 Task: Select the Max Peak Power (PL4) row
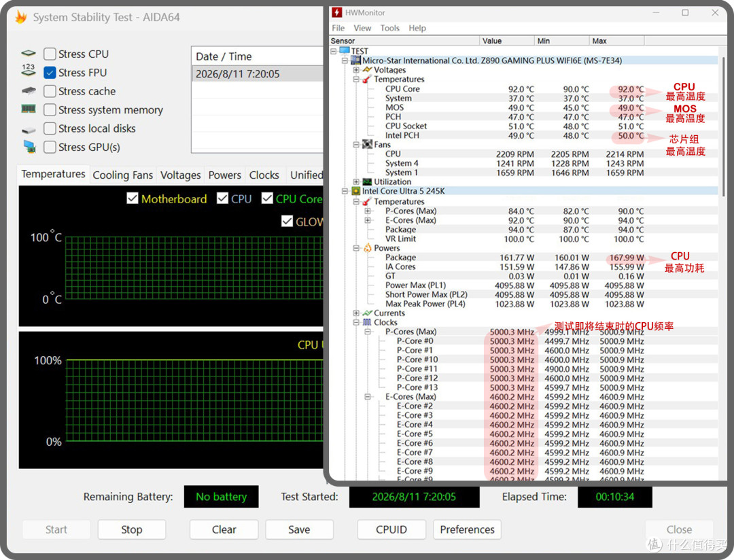[523, 304]
